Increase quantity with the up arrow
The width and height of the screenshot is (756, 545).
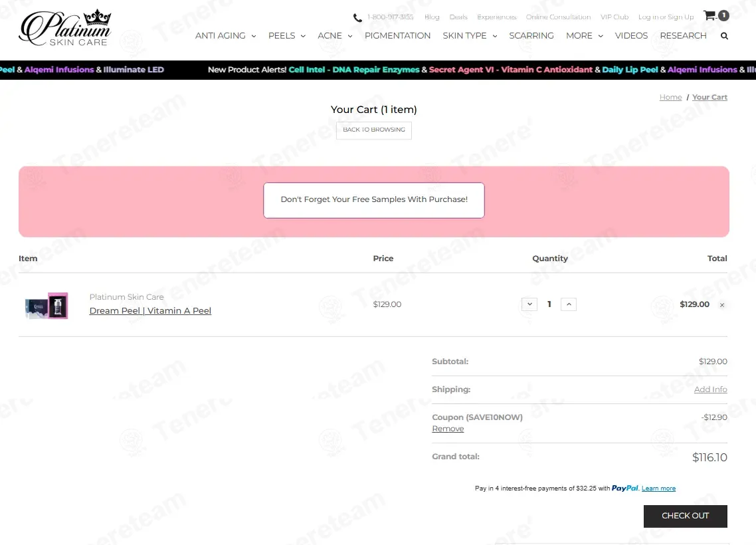[569, 304]
